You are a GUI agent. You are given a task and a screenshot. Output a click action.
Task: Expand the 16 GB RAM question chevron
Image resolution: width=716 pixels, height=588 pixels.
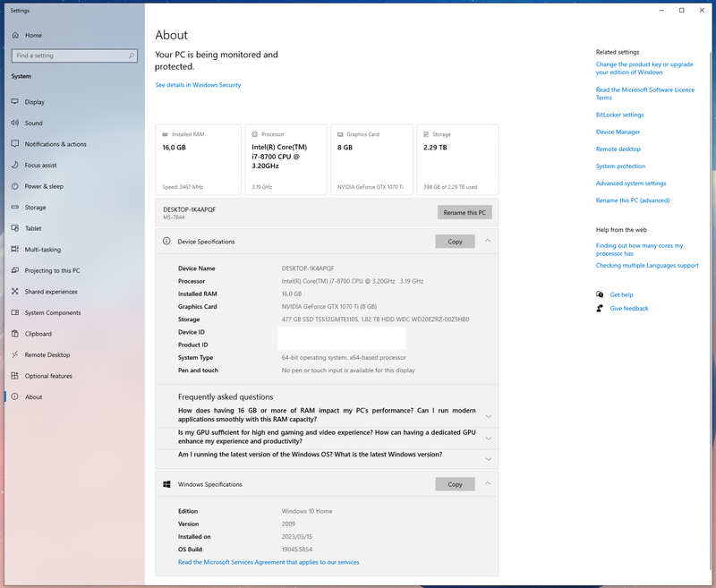489,416
